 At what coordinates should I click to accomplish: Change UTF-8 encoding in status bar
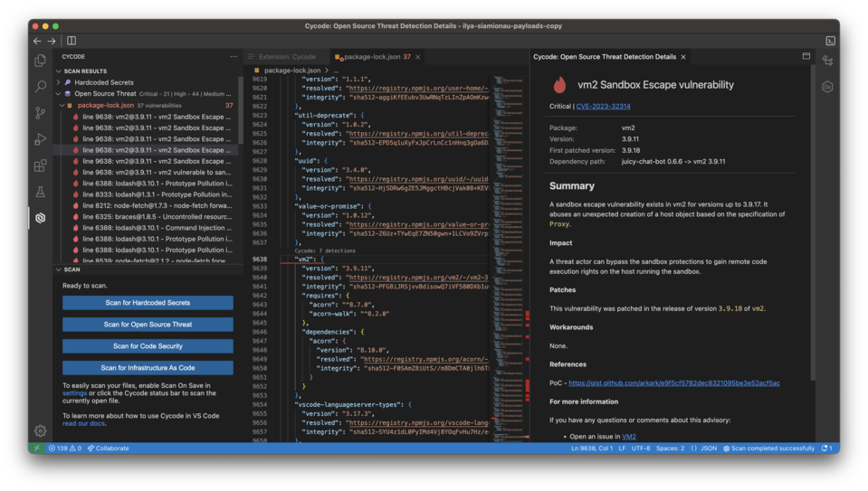point(641,449)
